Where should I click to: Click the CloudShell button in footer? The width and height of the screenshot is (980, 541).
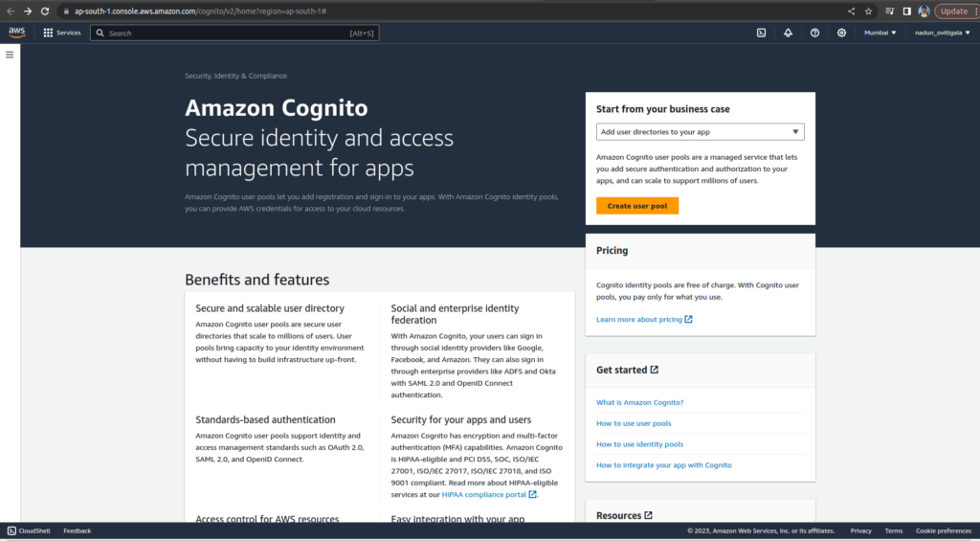(x=29, y=531)
